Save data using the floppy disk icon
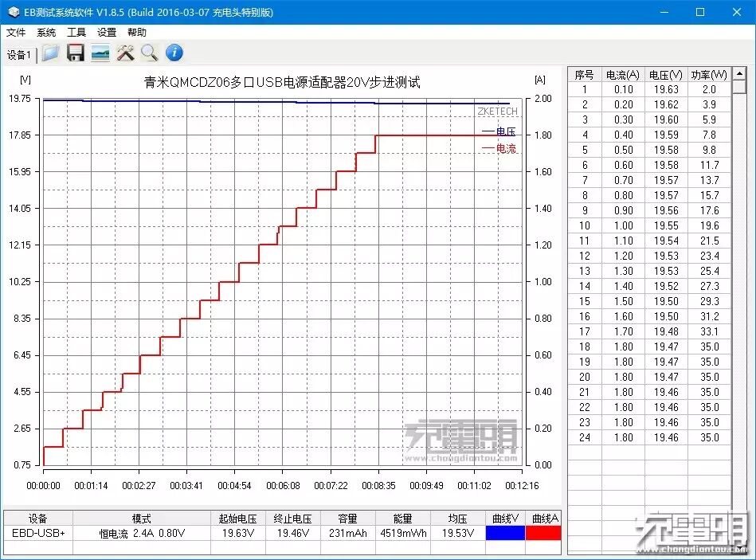This screenshot has width=756, height=560. [75, 53]
